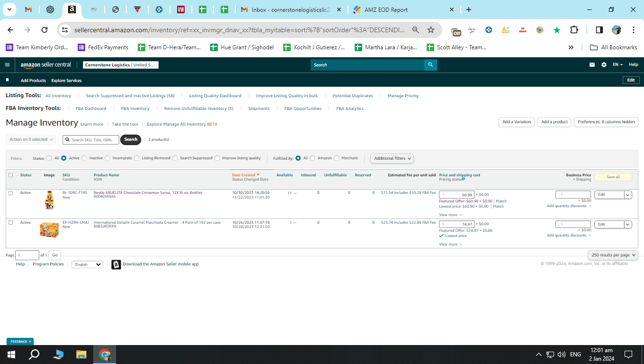
Task: Select the Search Suppressed status filter
Action: 175,158
